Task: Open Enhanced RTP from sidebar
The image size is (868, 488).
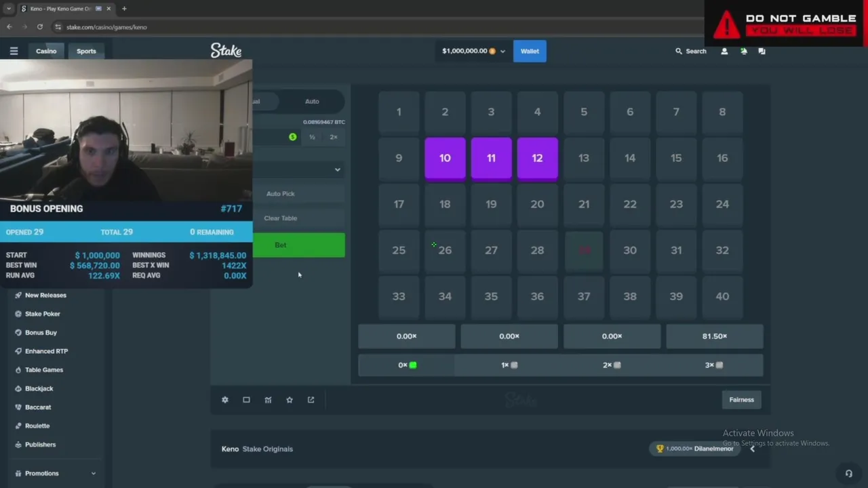Action: click(x=46, y=351)
